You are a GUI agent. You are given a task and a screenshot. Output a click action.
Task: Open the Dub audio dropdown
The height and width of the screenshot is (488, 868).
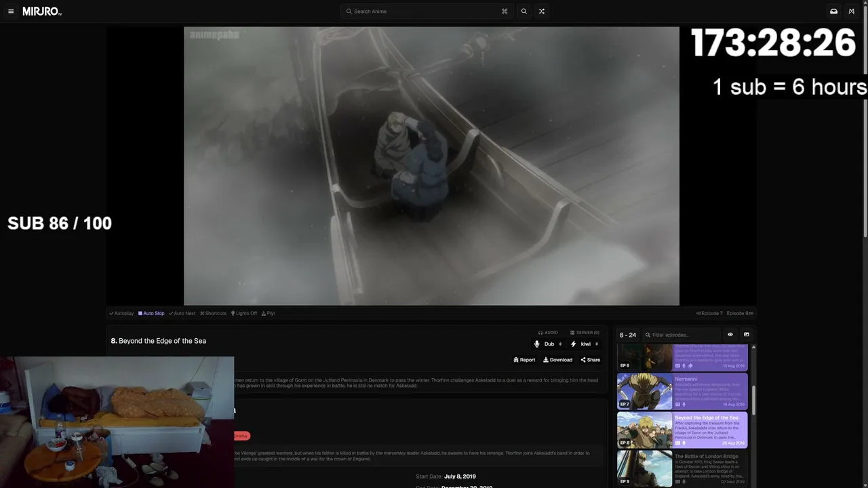pyautogui.click(x=548, y=344)
